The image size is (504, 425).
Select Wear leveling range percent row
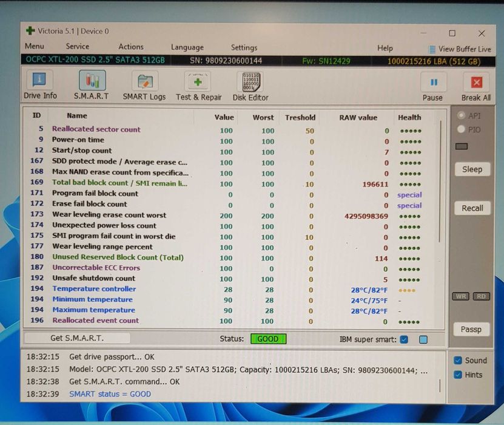pos(230,247)
